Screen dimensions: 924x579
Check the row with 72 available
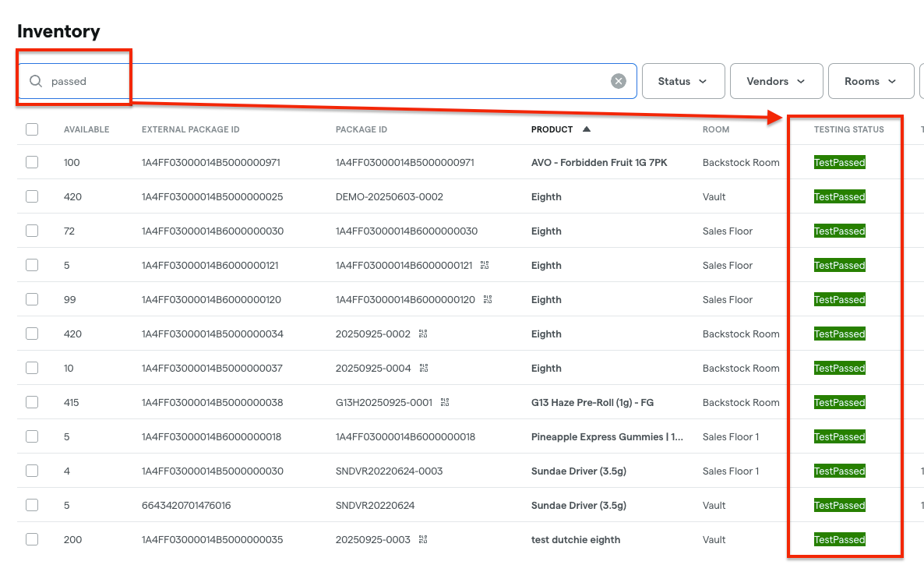click(x=32, y=231)
